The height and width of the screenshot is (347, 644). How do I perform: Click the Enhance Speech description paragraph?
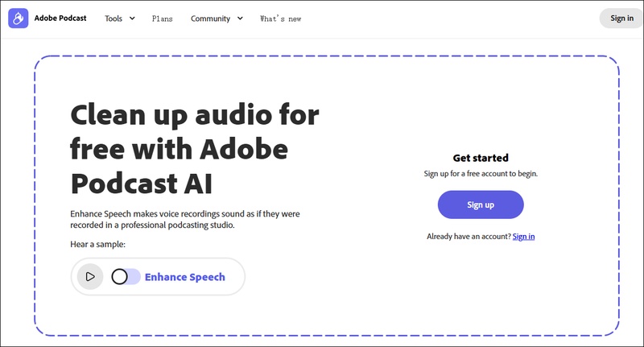pos(185,219)
